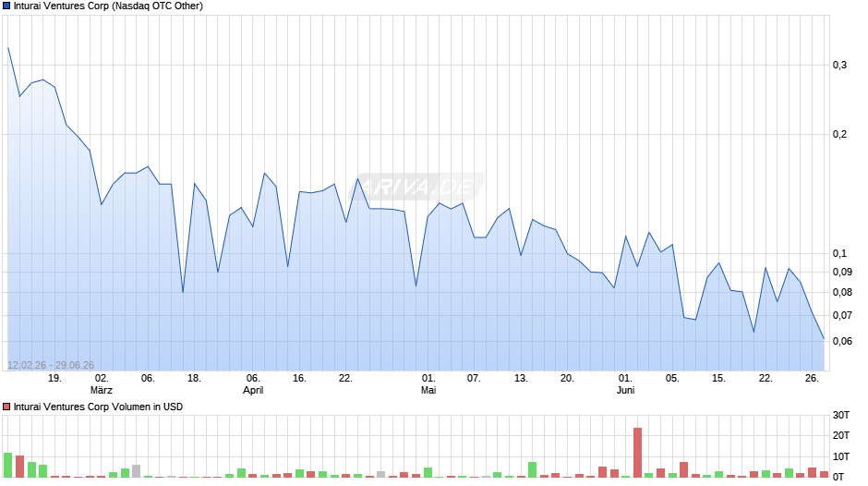
Task: Click the '0,09' price axis label
Action: pos(842,272)
